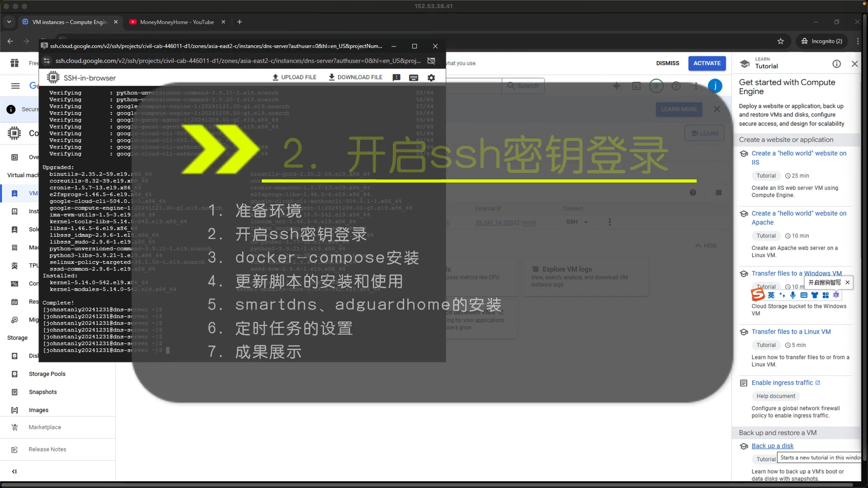Select VM instances in the sidebar
This screenshot has width=868, height=488.
[20, 193]
